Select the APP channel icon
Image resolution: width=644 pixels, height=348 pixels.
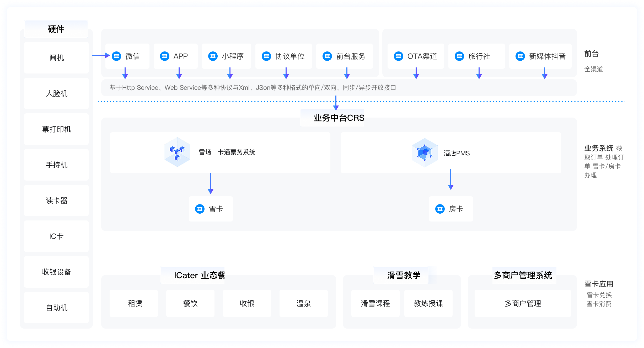[x=165, y=56]
